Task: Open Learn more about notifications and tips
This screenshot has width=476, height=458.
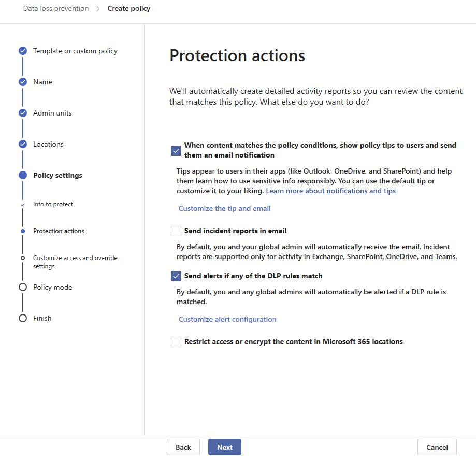Action: pyautogui.click(x=330, y=191)
